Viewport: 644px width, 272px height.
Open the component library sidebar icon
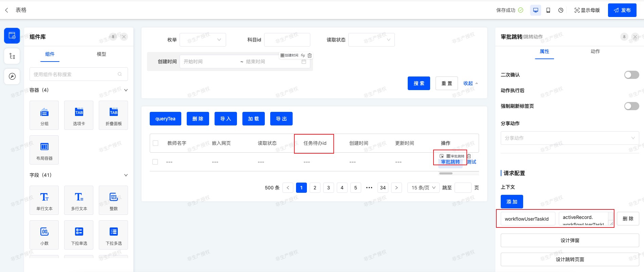point(12,36)
